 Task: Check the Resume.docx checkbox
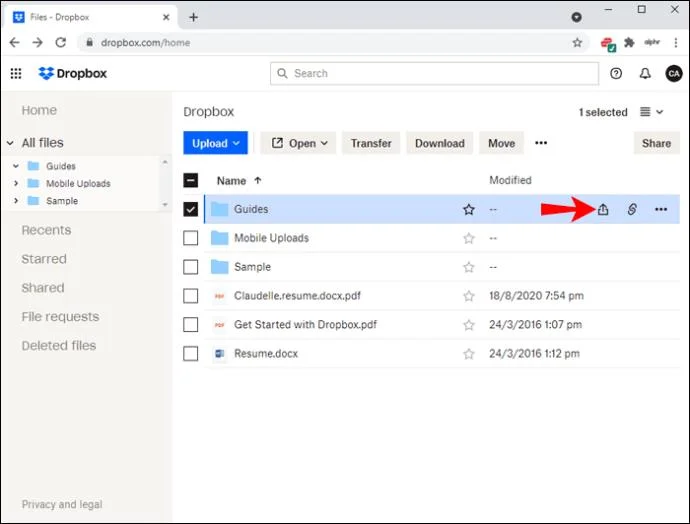(x=191, y=354)
